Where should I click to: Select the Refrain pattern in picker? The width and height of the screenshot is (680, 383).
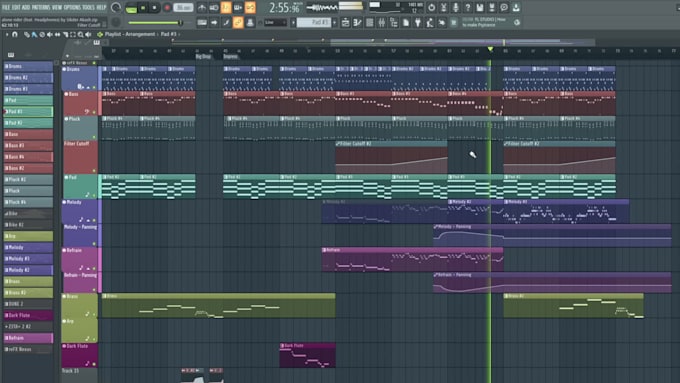28,338
